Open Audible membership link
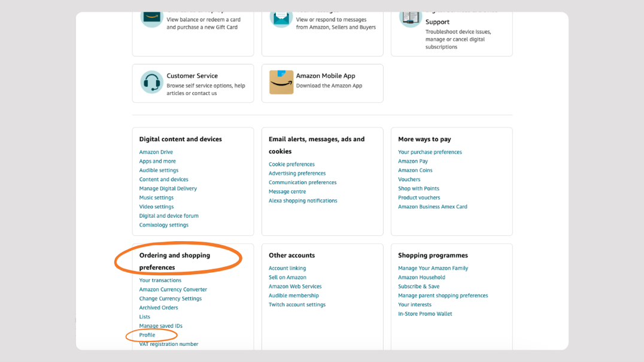 pos(293,296)
